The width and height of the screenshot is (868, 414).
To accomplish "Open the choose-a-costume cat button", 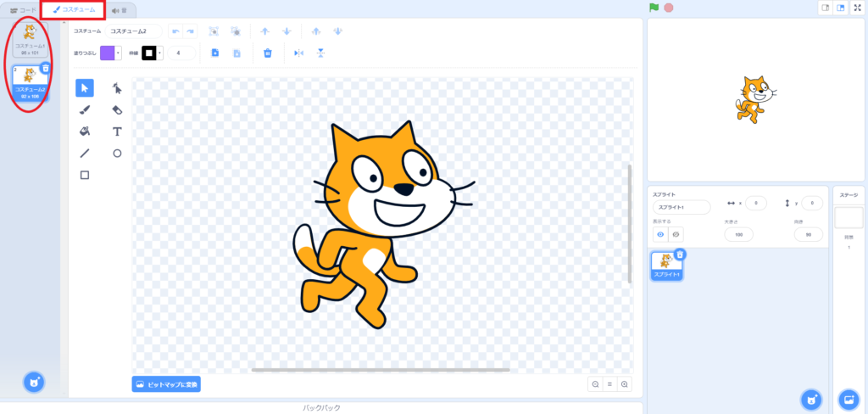I will [x=34, y=382].
